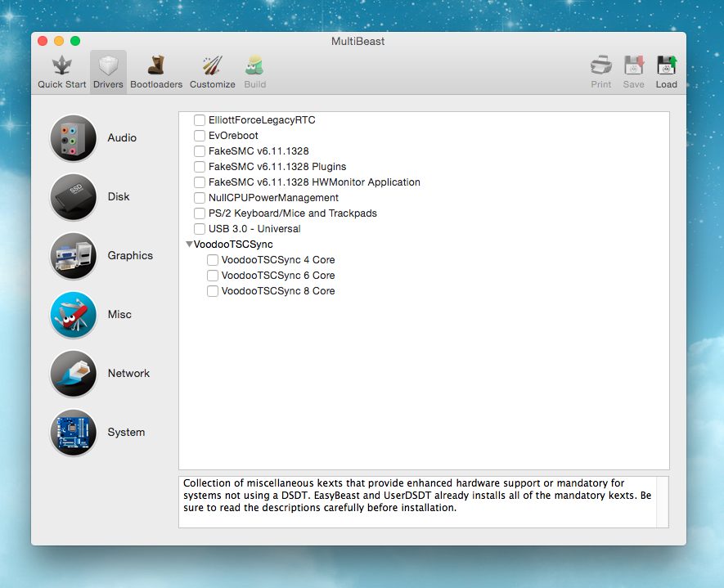Click the Graphics category label
724x588 pixels.
(130, 256)
